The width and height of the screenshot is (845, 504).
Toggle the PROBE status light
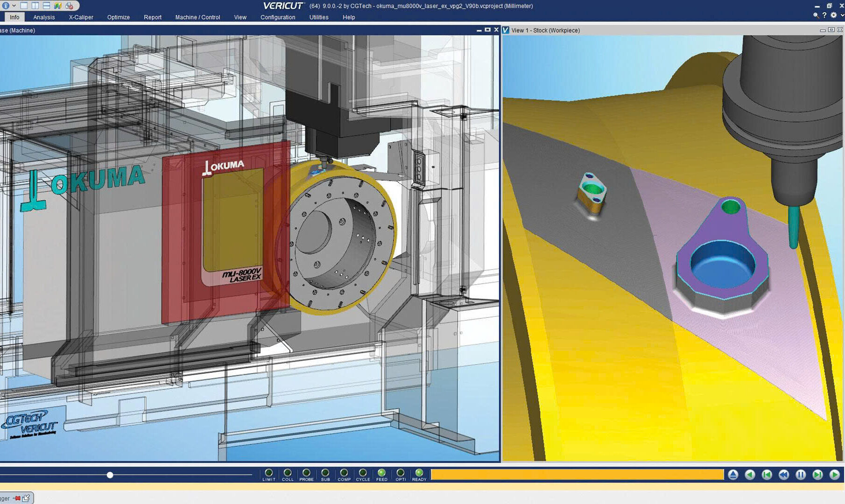(x=306, y=473)
